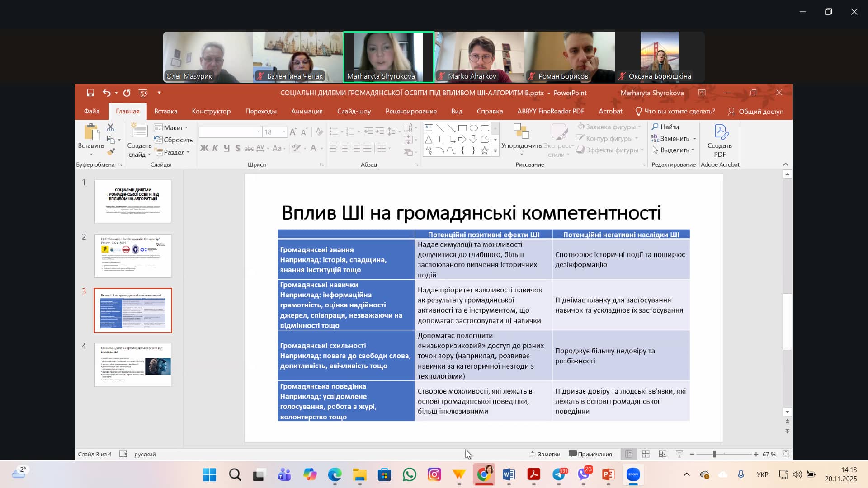Open Slide Sorter view in status bar
The height and width of the screenshot is (488, 868).
click(x=646, y=454)
